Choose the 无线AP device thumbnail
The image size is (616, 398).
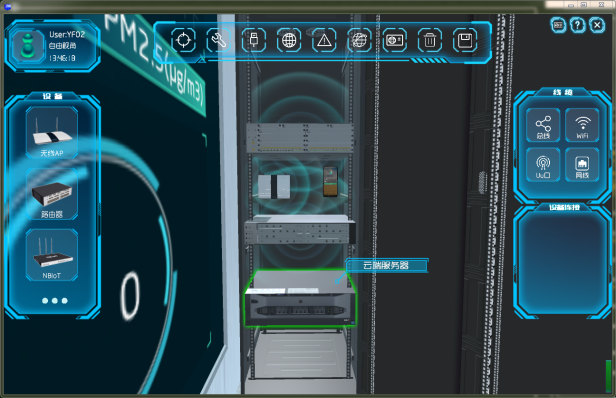[52, 132]
